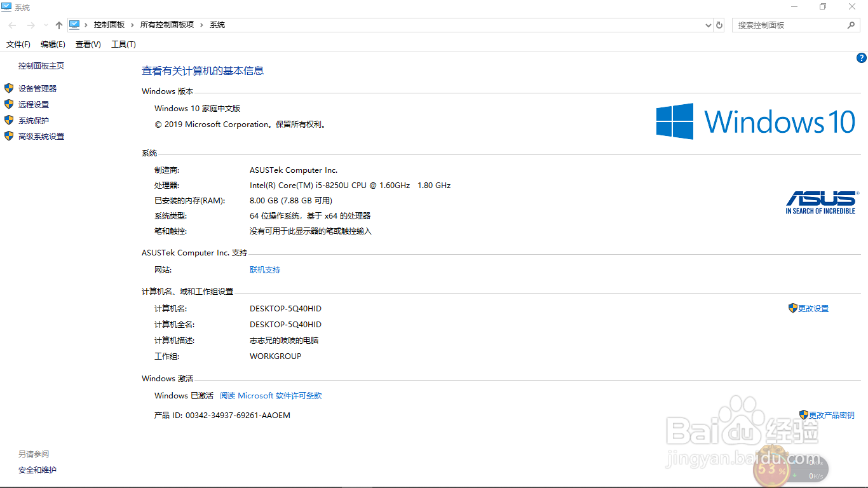Open address bar history dropdown arrow
Image resolution: width=868 pixels, height=488 pixels.
coord(709,25)
